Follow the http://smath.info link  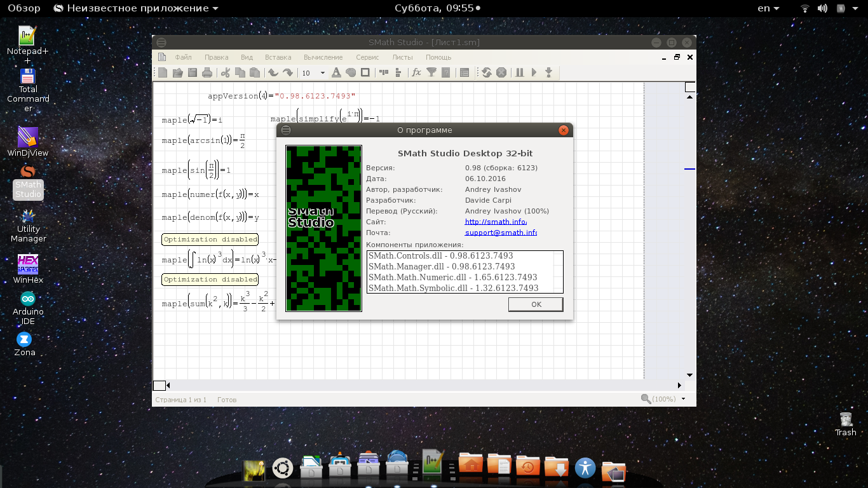pos(496,222)
